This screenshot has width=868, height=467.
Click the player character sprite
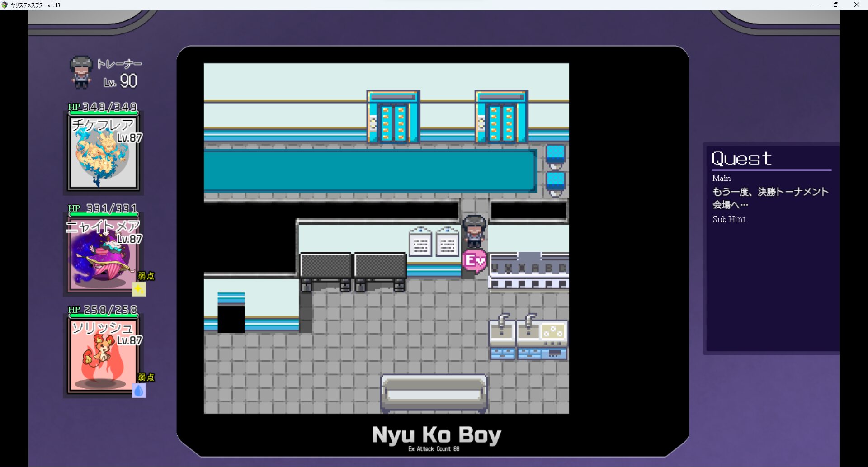click(474, 231)
